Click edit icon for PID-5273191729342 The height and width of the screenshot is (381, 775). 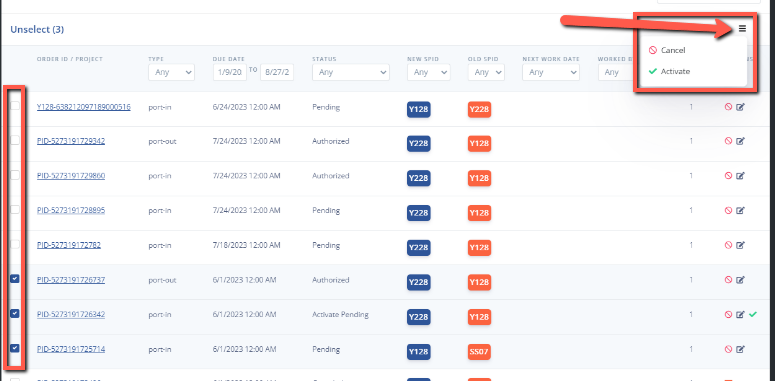pos(740,141)
